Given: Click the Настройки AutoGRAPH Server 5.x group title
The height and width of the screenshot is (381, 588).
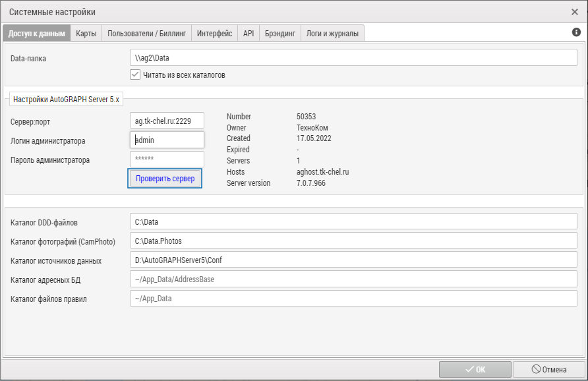Looking at the screenshot, I should (66, 100).
